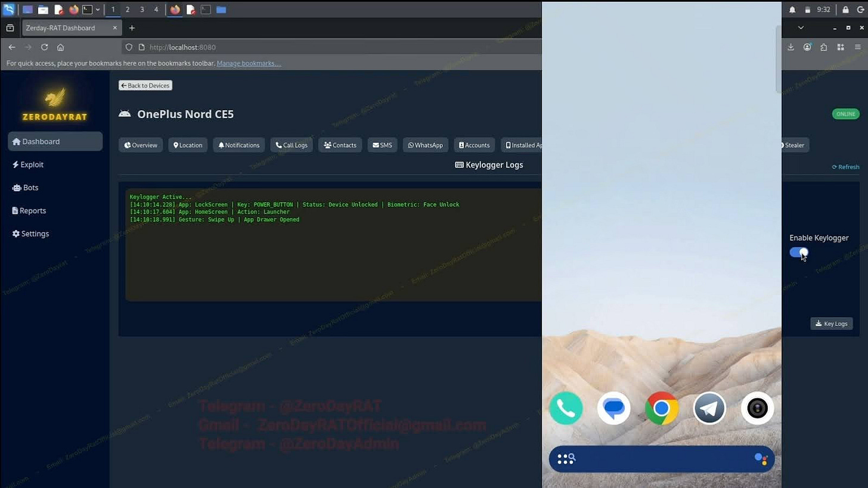Click the Key Logs download button
Viewport: 868px width, 488px height.
(x=832, y=324)
